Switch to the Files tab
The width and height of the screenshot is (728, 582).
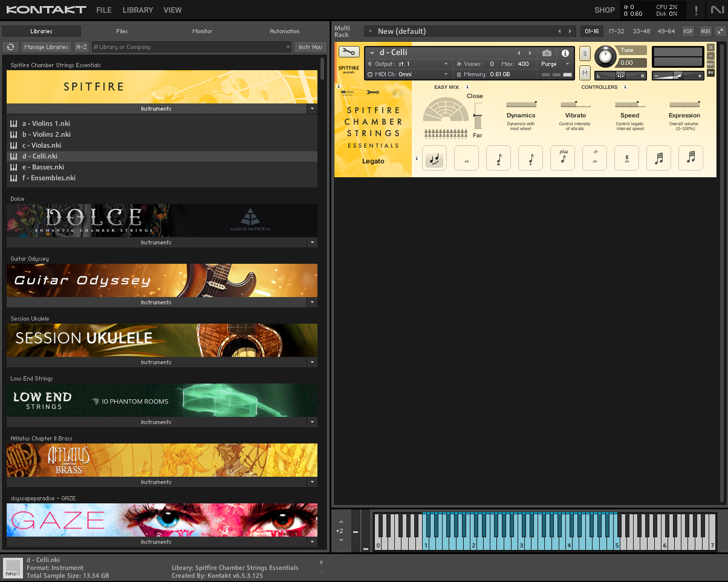coord(122,31)
